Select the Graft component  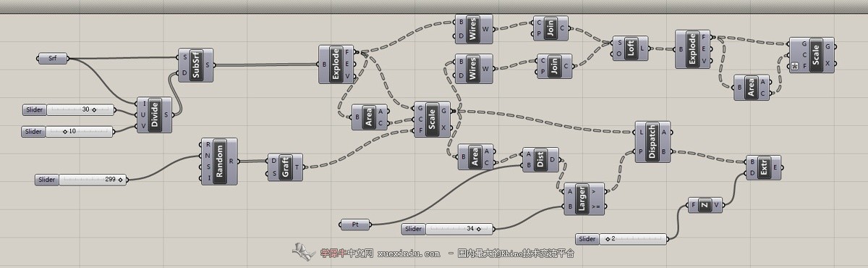[x=286, y=167]
